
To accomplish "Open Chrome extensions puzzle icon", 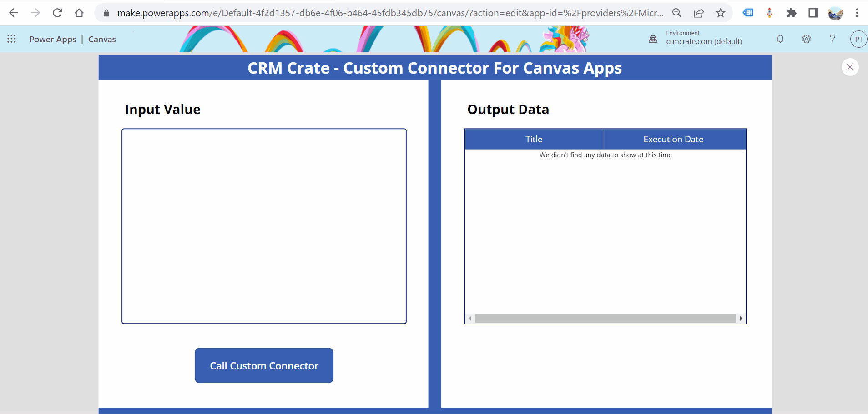I will [791, 12].
